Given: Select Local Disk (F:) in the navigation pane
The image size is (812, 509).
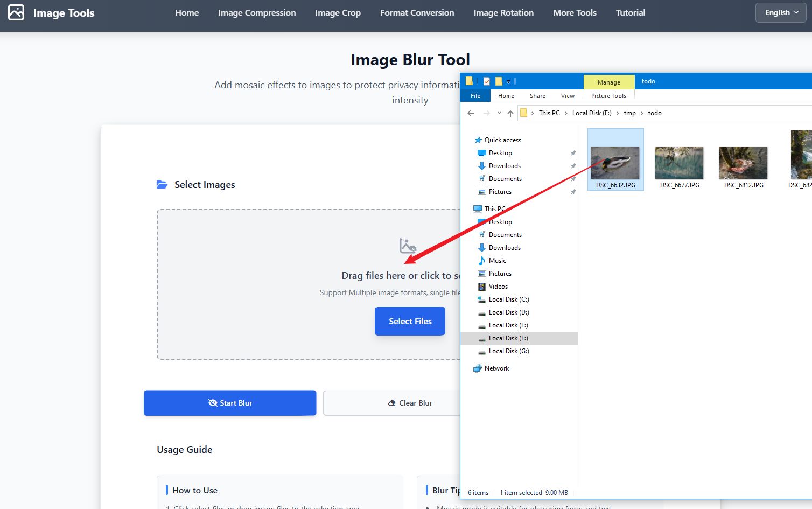Looking at the screenshot, I should [x=519, y=338].
